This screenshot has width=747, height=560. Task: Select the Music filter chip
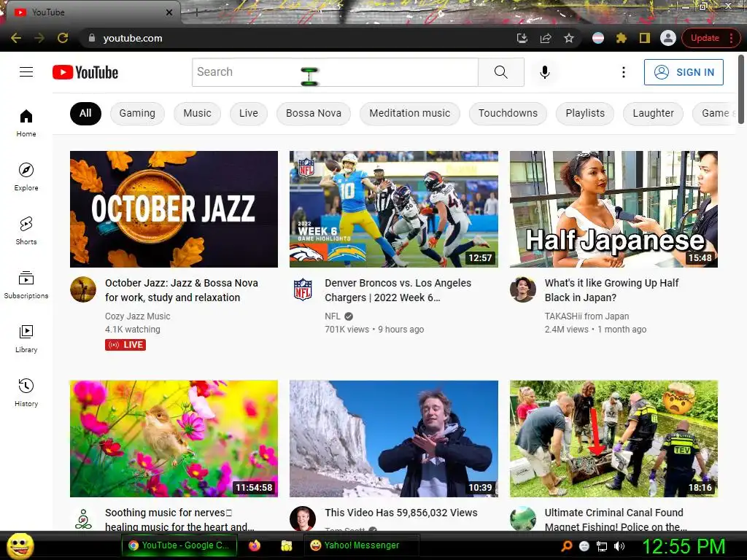click(197, 113)
